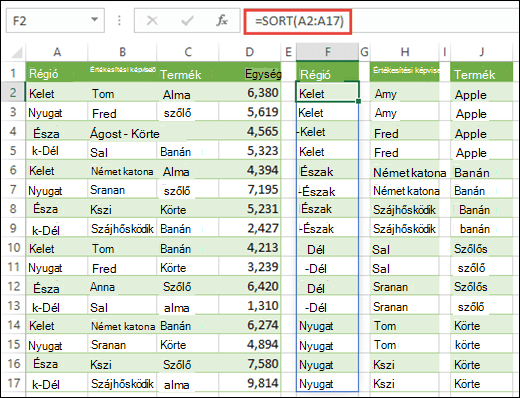
Task: Click cell A5 containing k-Dél
Action: pos(57,150)
